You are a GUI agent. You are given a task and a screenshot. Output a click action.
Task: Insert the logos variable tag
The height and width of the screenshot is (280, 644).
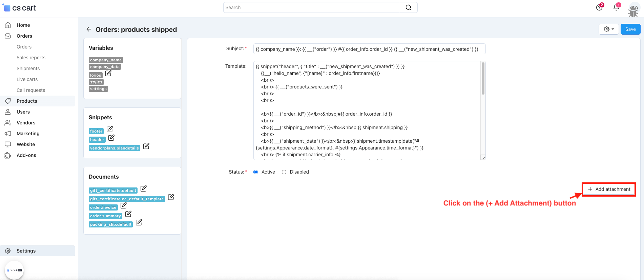[96, 75]
